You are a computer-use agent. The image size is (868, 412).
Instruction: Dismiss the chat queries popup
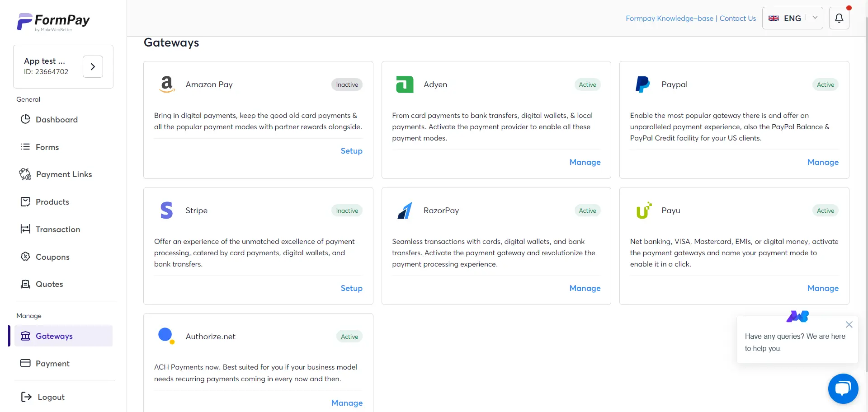(849, 324)
